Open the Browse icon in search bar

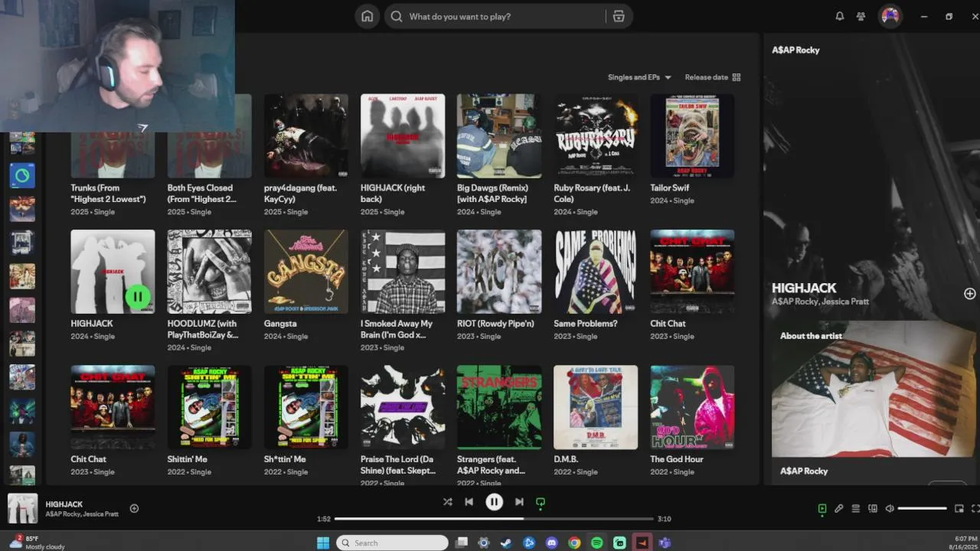point(619,16)
